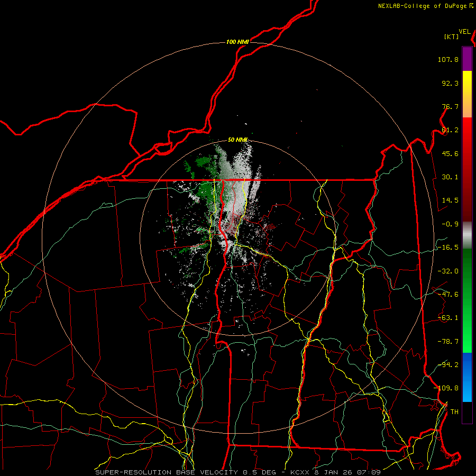
Task: Click the 76.7 velocity scale value
Action: pos(450,106)
